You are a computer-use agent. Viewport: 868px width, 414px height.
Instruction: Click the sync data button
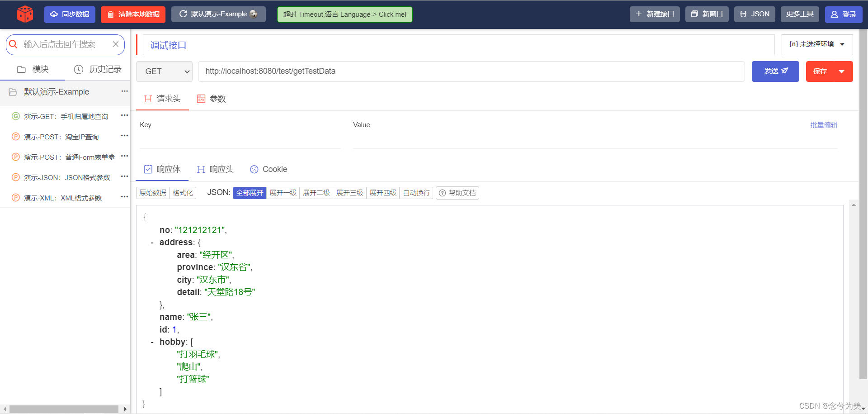tap(70, 14)
